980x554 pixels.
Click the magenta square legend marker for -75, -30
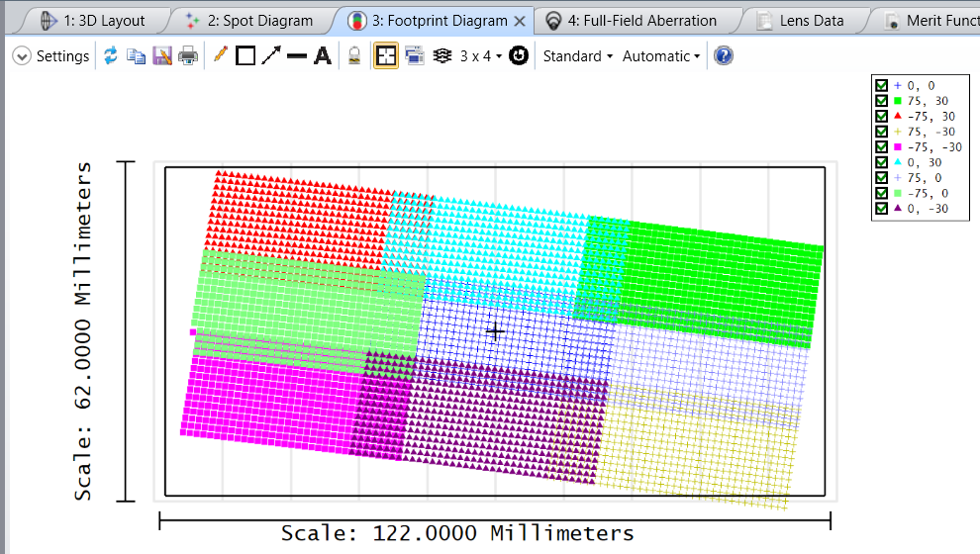[x=898, y=146]
